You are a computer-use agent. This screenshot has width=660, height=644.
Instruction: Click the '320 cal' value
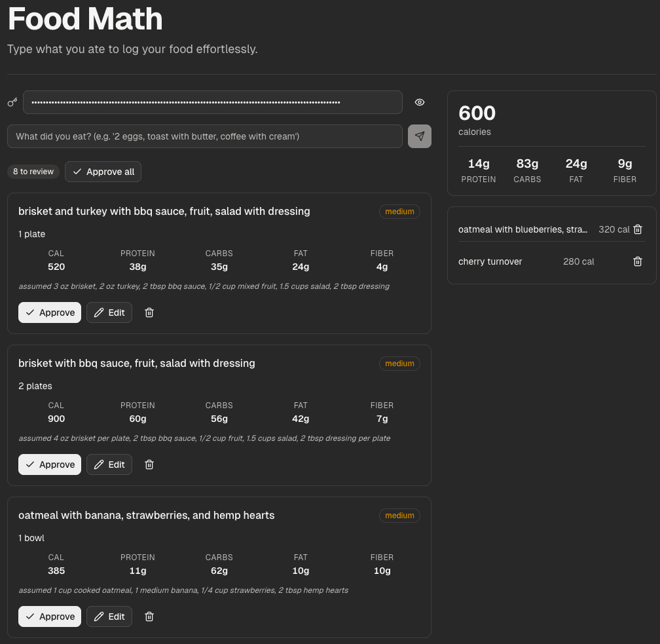coord(614,229)
